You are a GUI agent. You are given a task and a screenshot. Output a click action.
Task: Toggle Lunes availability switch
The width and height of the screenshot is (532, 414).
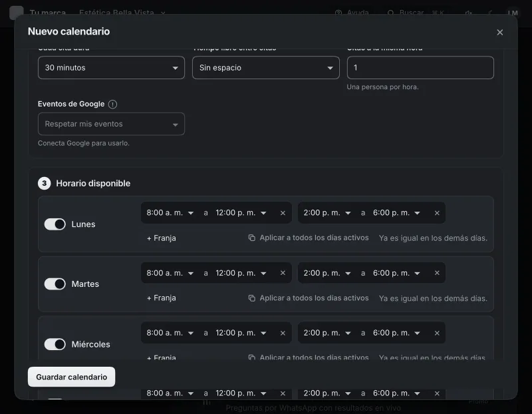[55, 224]
